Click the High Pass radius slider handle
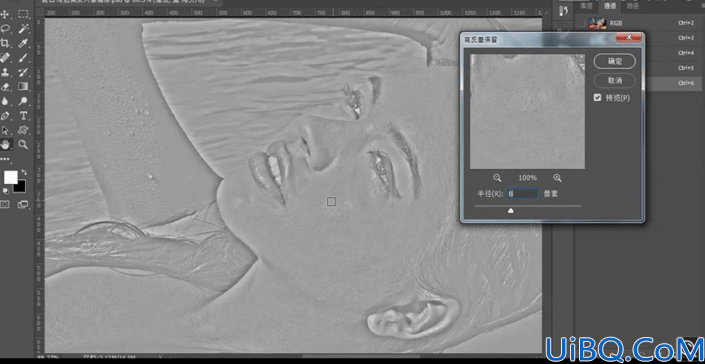Screen dimensions: 705x364 pos(510,210)
